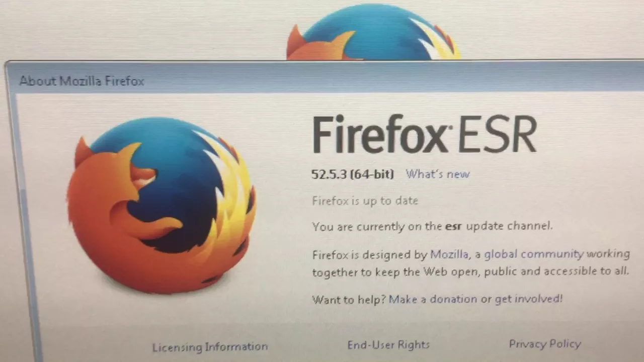This screenshot has height=362, width=644.
Task: Open the What's new link
Action: tap(437, 174)
